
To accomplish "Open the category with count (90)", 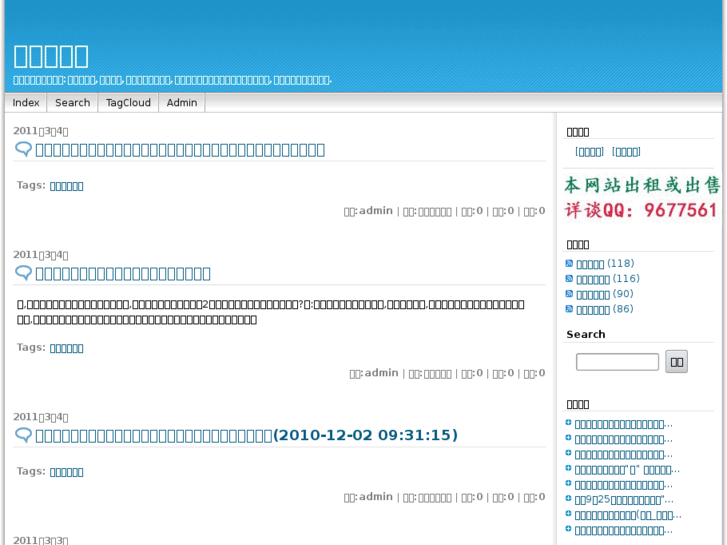I will [605, 295].
